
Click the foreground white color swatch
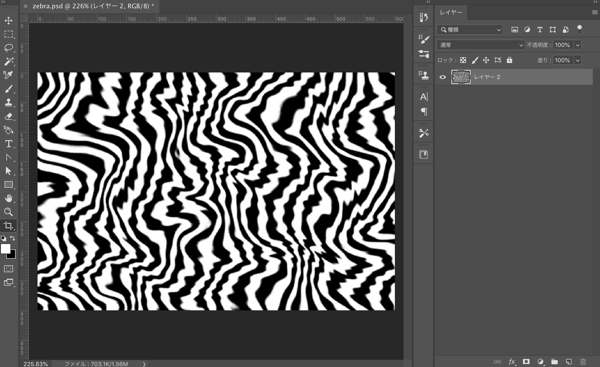(5, 249)
